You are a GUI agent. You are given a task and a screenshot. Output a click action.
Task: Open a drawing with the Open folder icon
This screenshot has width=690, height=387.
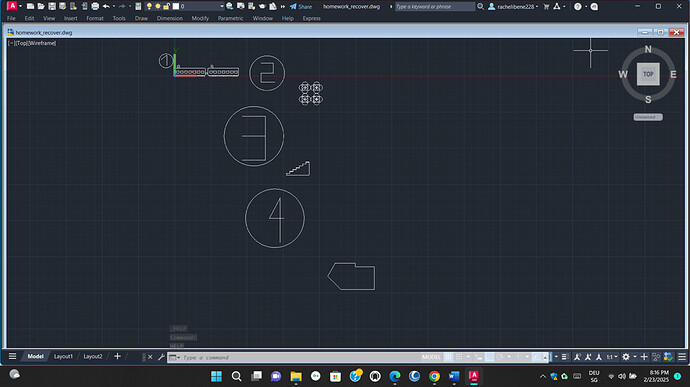[x=41, y=6]
